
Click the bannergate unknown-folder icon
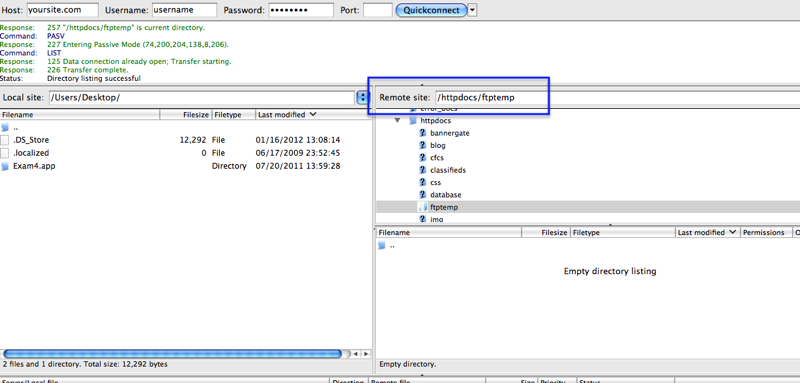[x=422, y=133]
